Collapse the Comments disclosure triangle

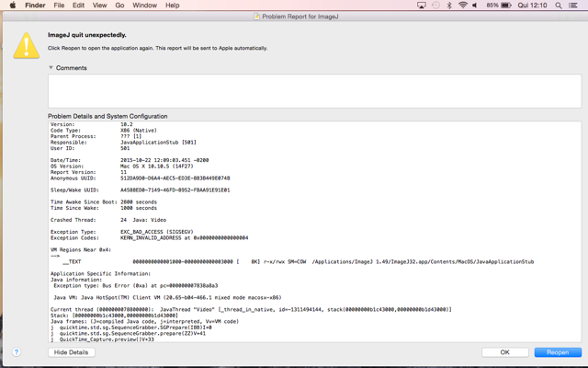(51, 68)
